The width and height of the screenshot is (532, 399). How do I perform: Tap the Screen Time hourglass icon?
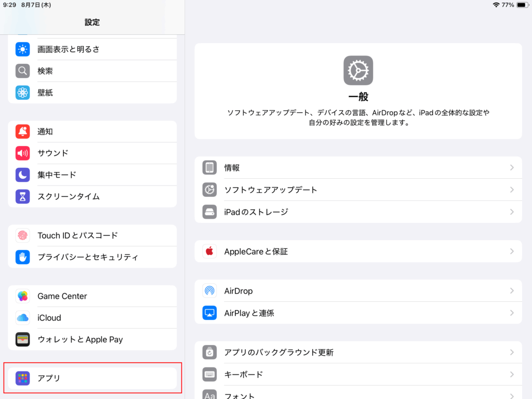coord(22,196)
